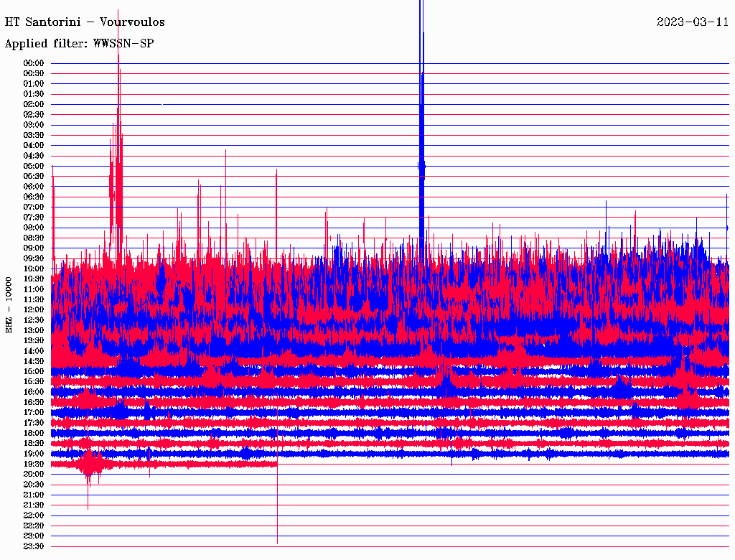735x560 pixels.
Task: Click the 05:00 time label
Action: point(34,166)
